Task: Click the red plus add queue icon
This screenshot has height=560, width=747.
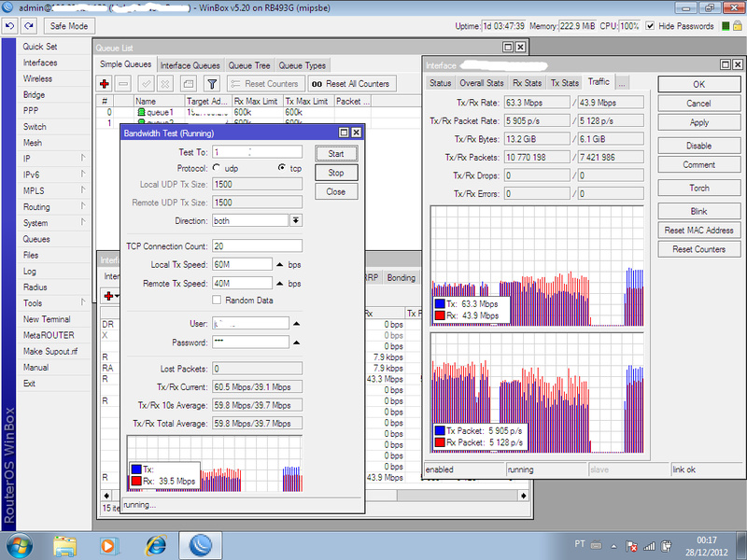Action: (x=105, y=84)
